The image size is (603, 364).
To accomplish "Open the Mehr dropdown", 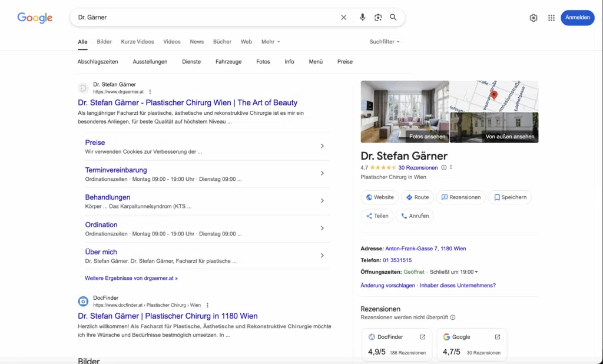I will click(271, 42).
